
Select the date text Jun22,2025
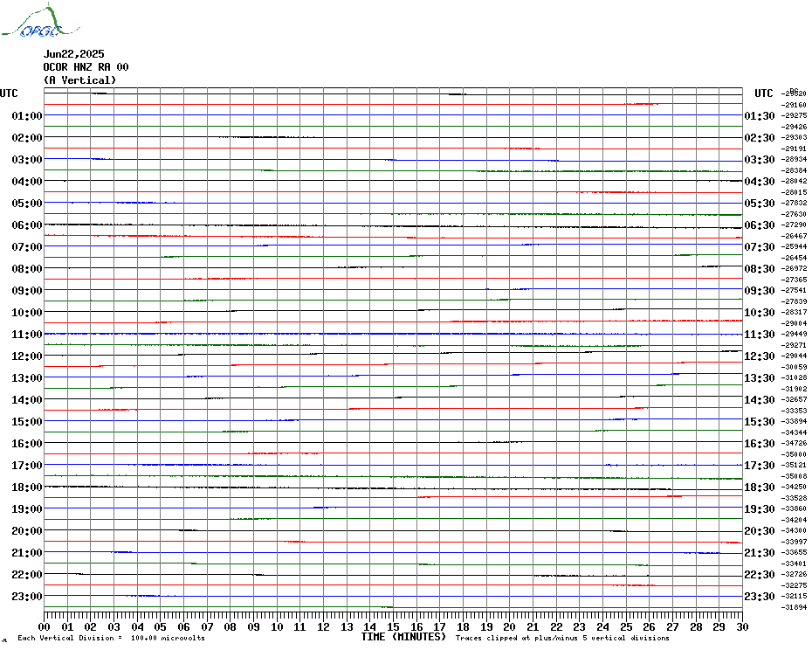(x=73, y=54)
